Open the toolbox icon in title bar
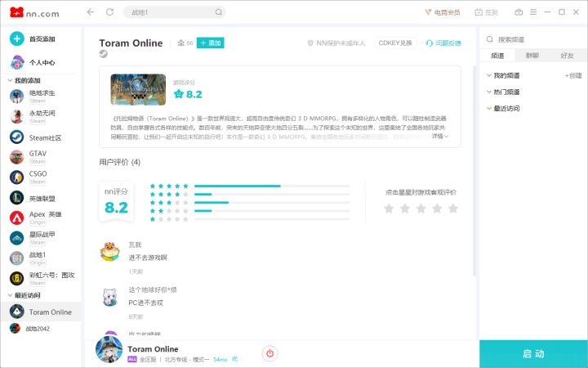 click(519, 12)
